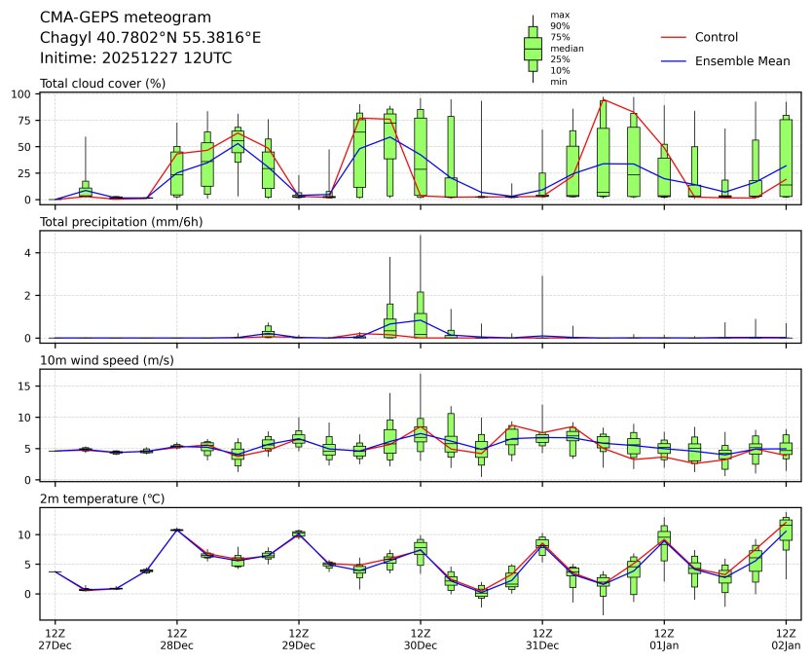Click the Initime 20251227 12UTC text
This screenshot has height=662, width=812.
point(135,58)
